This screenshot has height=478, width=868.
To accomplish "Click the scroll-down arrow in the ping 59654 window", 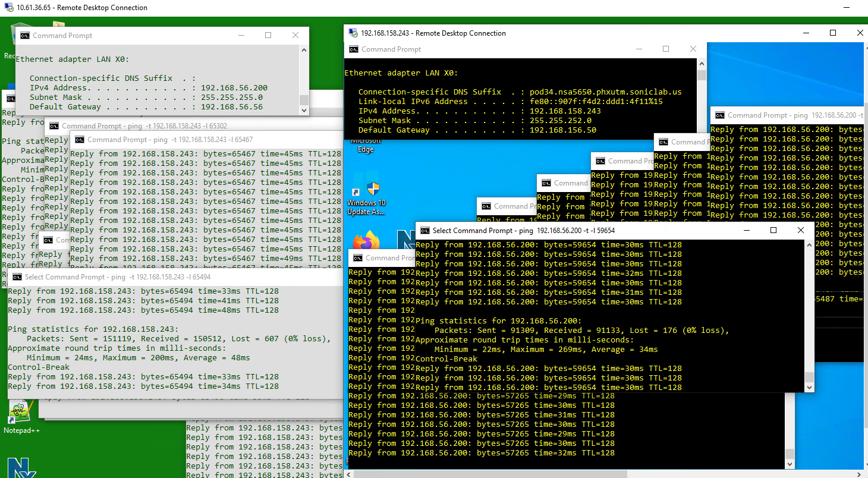I will pos(809,388).
